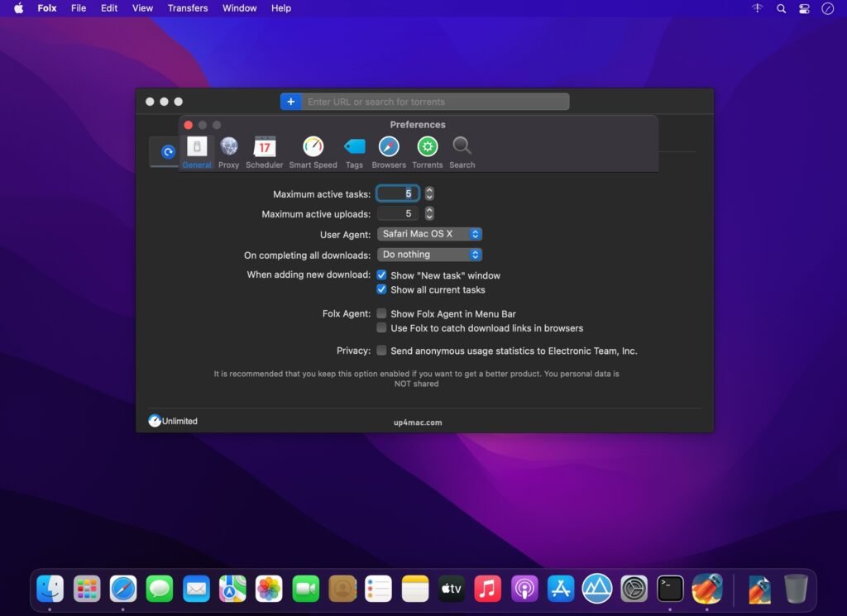This screenshot has height=616, width=847.
Task: Click the Unlimited upgrade label
Action: click(x=173, y=421)
